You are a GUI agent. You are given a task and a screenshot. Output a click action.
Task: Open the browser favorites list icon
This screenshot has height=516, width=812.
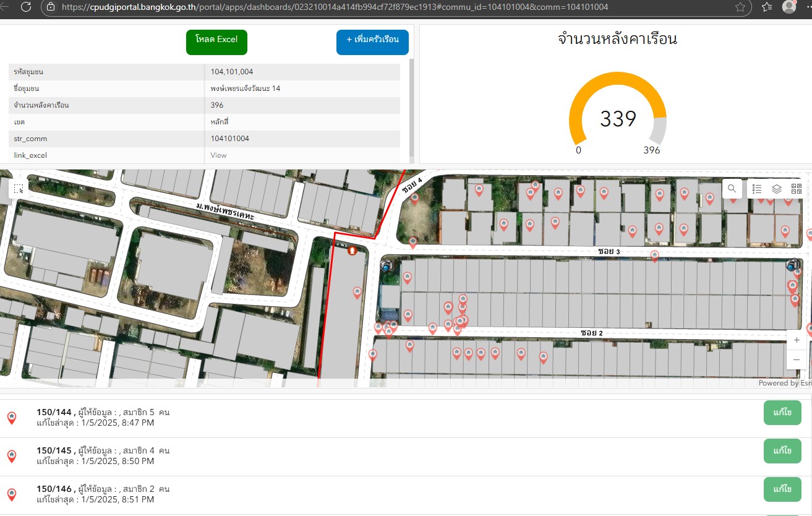pyautogui.click(x=767, y=7)
